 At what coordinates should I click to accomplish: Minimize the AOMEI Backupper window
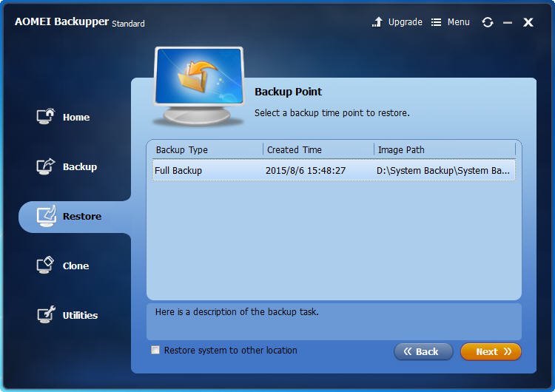[x=508, y=23]
